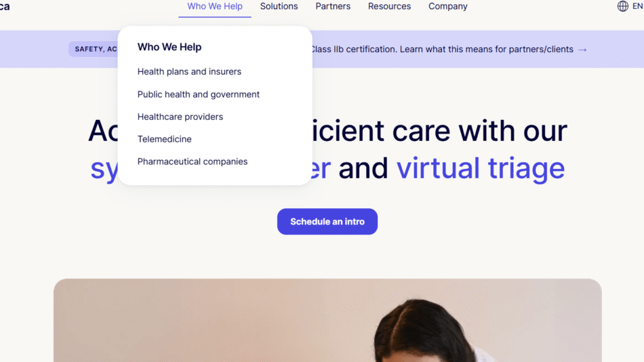Click the globe language icon
Viewport: 644px width, 362px height.
click(x=622, y=6)
